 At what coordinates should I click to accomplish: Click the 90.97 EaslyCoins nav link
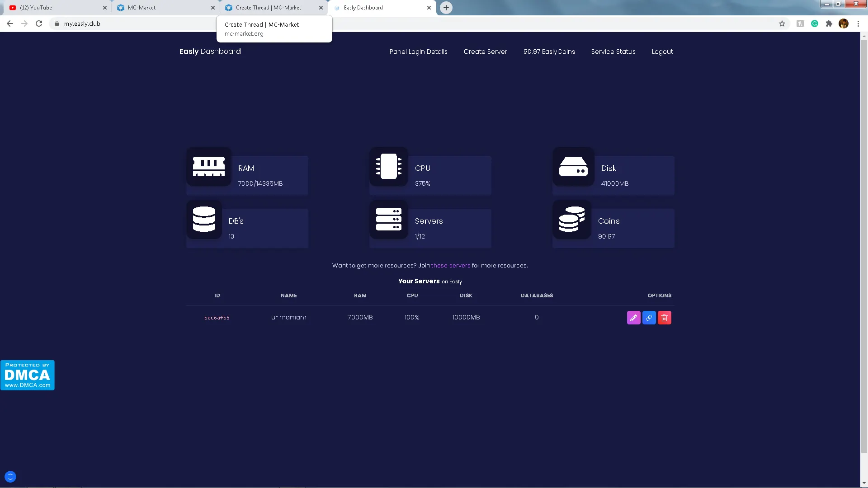point(549,52)
